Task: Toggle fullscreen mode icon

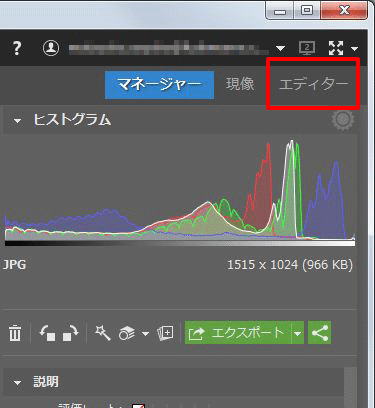Action: click(336, 48)
